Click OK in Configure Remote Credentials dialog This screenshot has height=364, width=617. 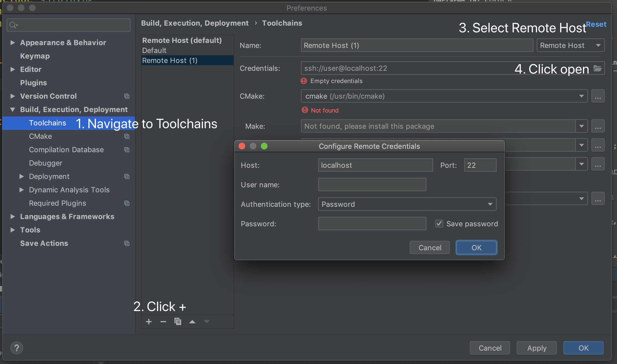pos(476,247)
